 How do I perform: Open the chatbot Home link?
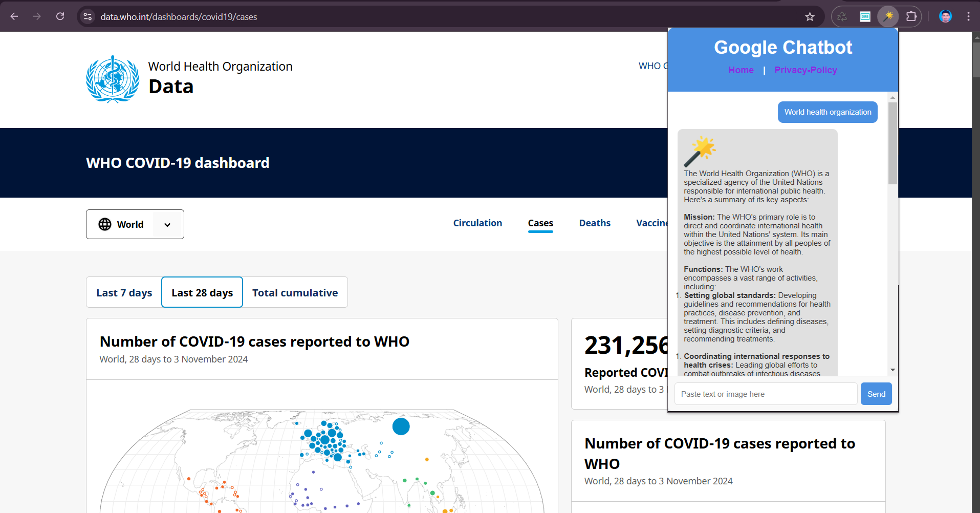click(x=741, y=70)
